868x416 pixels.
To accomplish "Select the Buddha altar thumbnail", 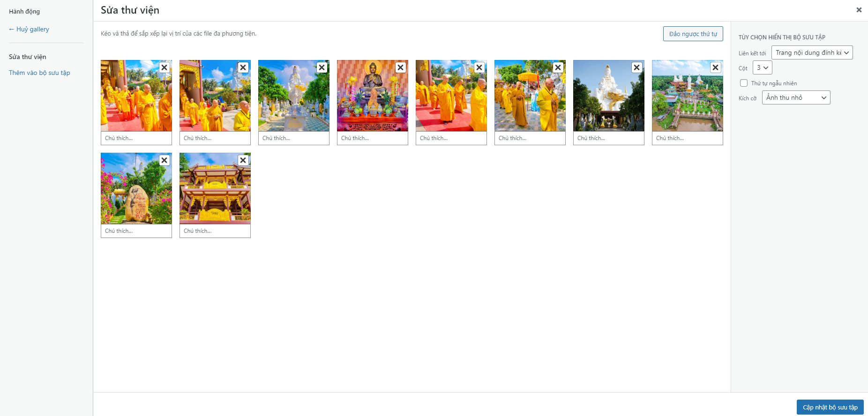I will pos(373,96).
